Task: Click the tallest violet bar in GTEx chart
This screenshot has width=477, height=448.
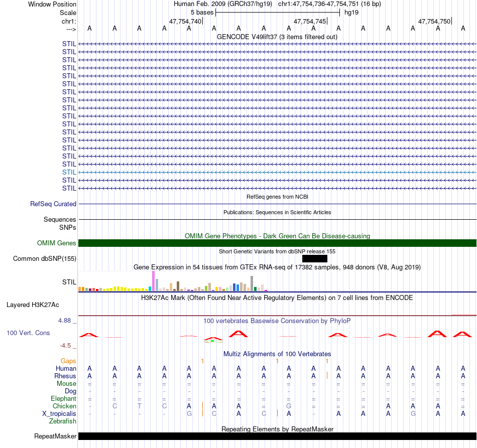Action: pyautogui.click(x=153, y=281)
